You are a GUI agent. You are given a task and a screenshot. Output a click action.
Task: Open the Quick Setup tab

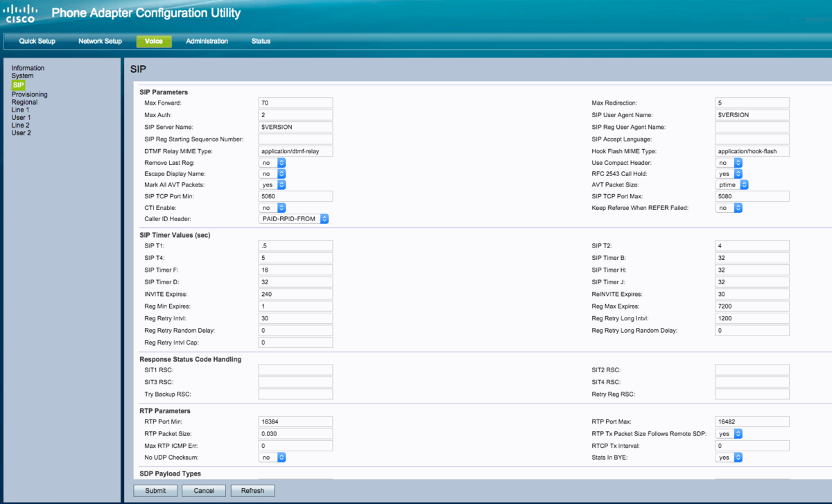[x=37, y=42]
